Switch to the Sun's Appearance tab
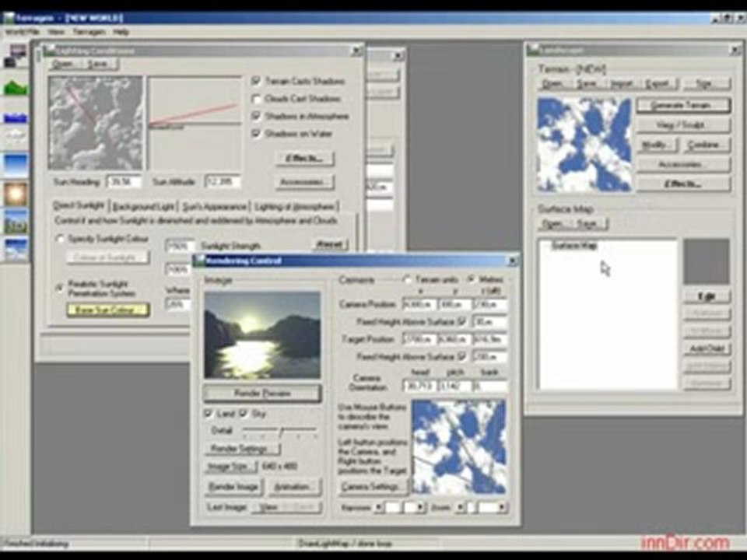The height and width of the screenshot is (560, 747). pyautogui.click(x=215, y=207)
